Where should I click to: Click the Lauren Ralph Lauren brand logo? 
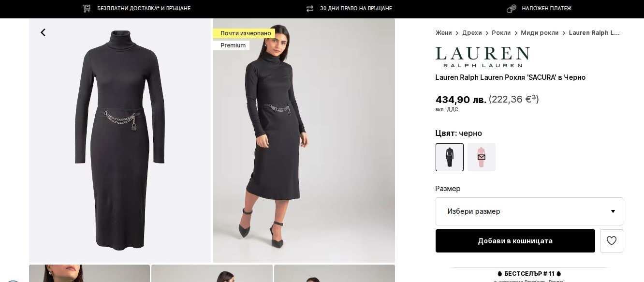(482, 57)
